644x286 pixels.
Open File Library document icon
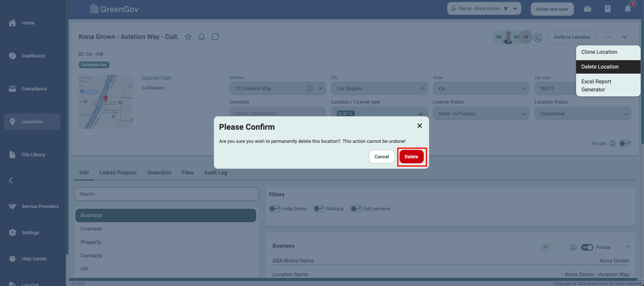[x=12, y=155]
